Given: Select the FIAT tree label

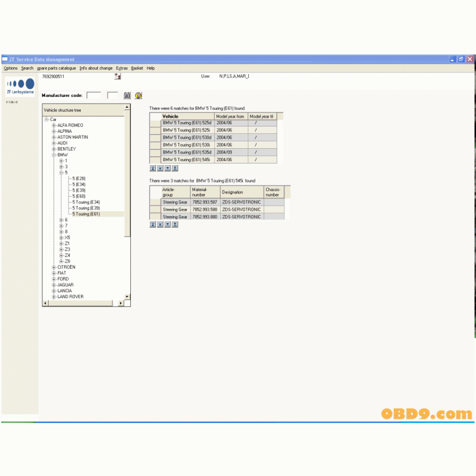Looking at the screenshot, I should click(62, 273).
